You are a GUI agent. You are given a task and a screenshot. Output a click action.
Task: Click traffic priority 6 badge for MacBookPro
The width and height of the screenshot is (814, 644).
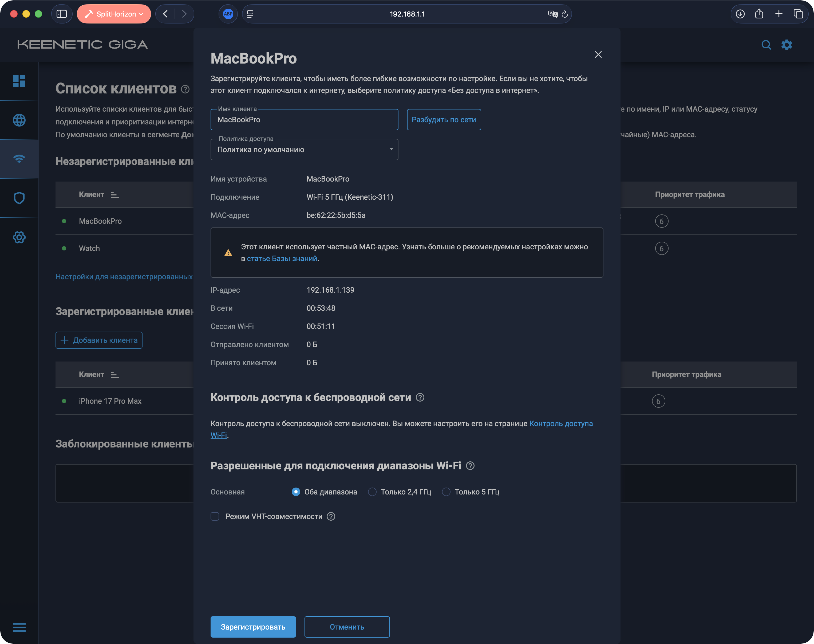(x=662, y=221)
